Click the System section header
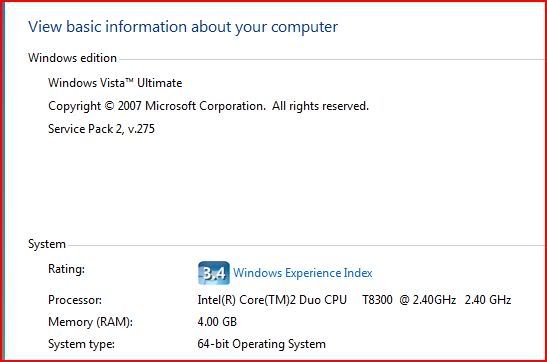This screenshot has height=362, width=547. 47,244
